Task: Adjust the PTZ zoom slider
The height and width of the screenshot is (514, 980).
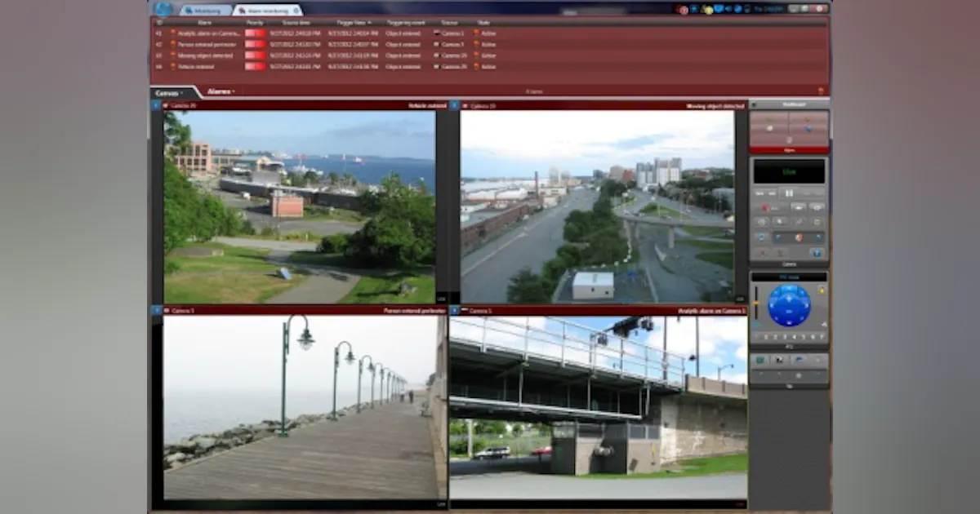Action: coord(756,302)
